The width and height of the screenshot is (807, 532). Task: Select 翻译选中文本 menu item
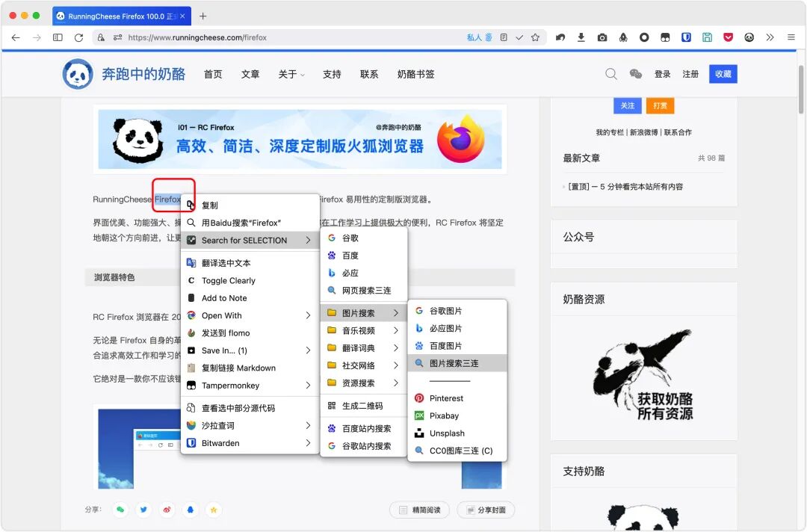[250, 263]
